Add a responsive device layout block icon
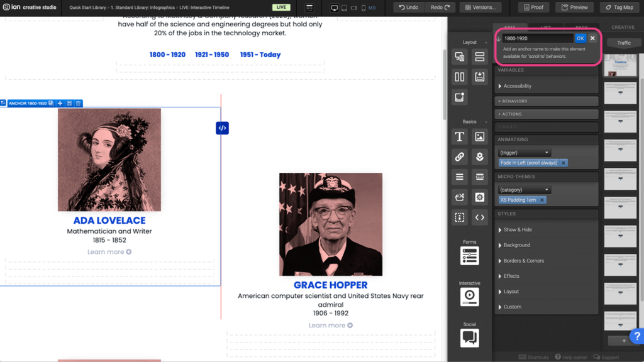The width and height of the screenshot is (644, 362). [460, 57]
